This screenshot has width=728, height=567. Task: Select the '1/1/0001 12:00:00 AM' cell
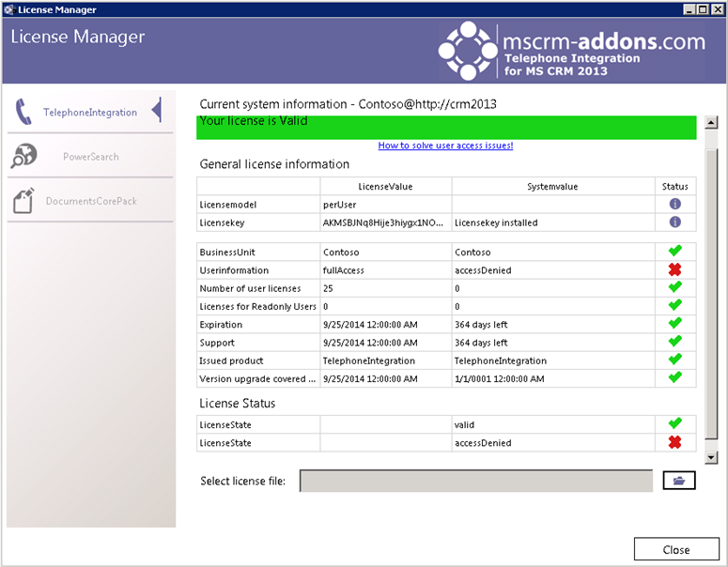(x=552, y=378)
